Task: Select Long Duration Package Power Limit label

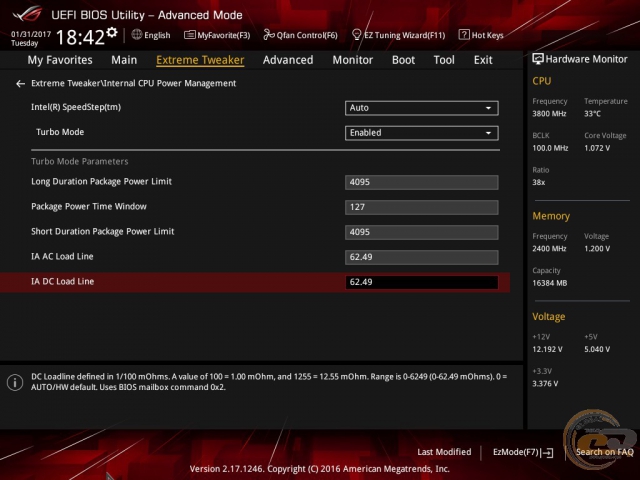Action: pos(101,182)
